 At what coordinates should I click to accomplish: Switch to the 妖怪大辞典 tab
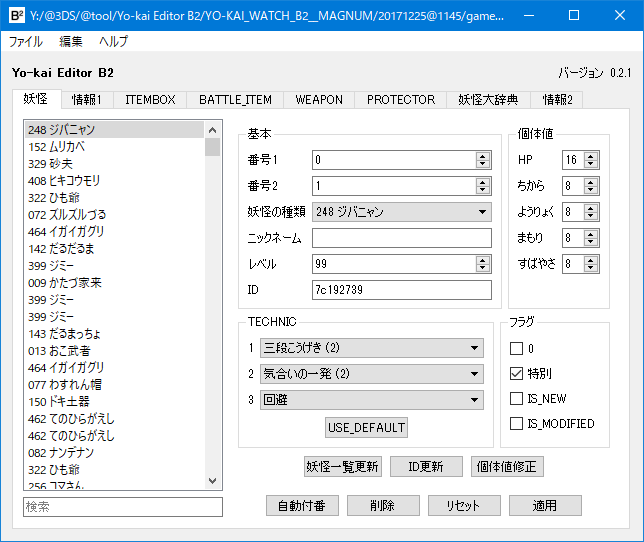[488, 100]
